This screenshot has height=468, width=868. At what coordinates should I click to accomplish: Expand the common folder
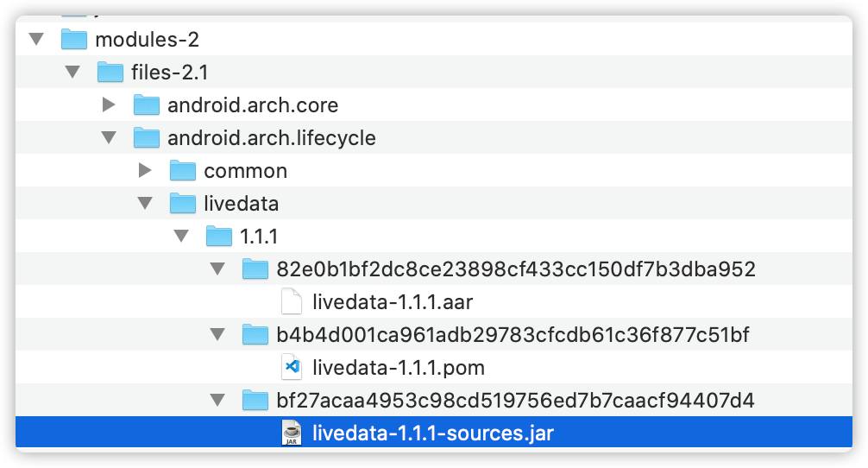[x=144, y=170]
